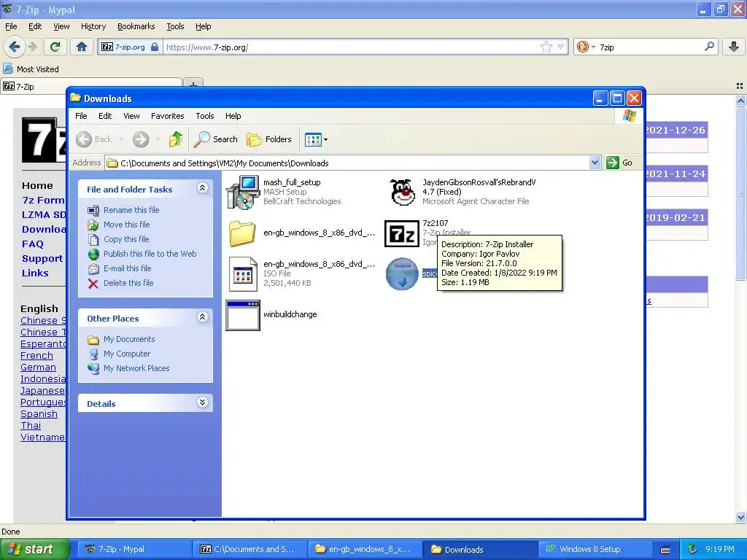747x560 pixels.
Task: Click the Windows start button
Action: click(x=34, y=549)
